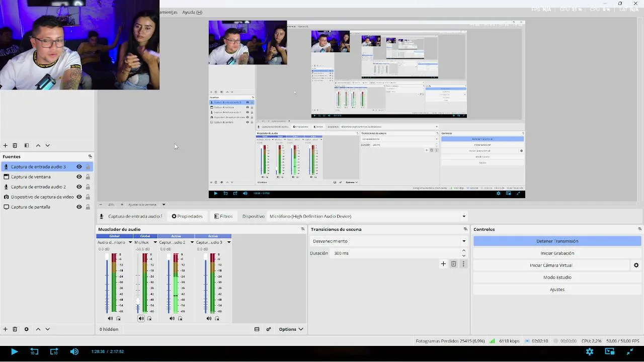Image resolution: width=644 pixels, height=362 pixels.
Task: Hide Dispositivo de captura de video source
Action: (x=79, y=197)
